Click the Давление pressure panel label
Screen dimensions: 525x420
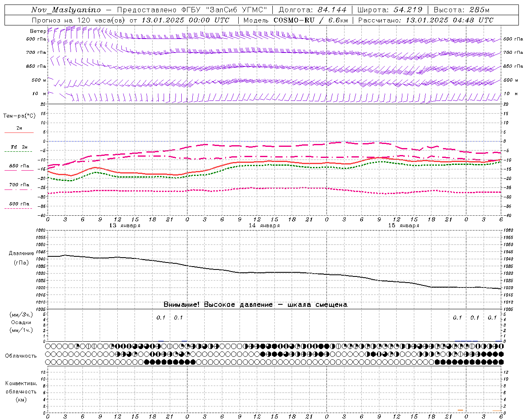pos(21,253)
